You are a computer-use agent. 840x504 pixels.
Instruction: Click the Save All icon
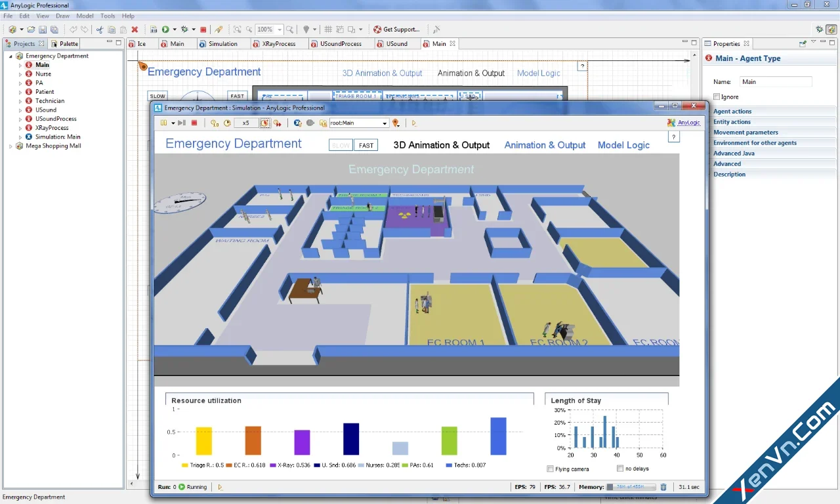54,30
